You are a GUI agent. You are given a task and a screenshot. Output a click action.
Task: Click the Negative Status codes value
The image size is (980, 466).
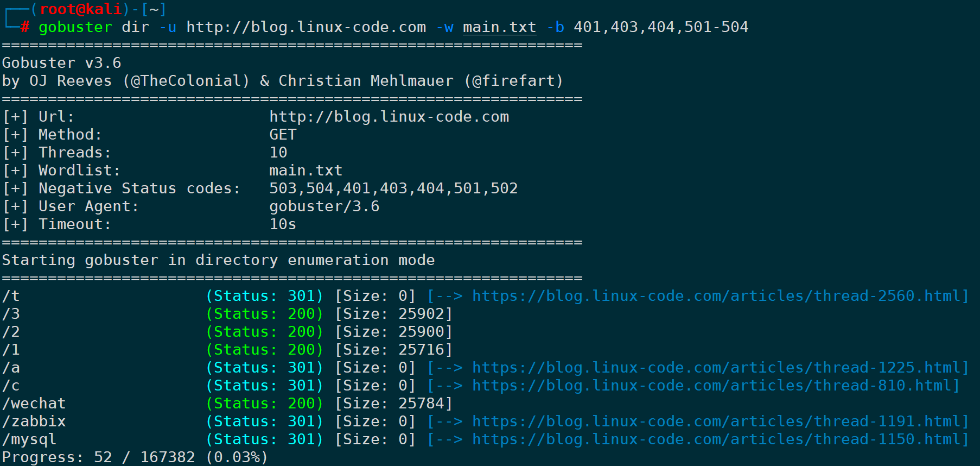[393, 188]
